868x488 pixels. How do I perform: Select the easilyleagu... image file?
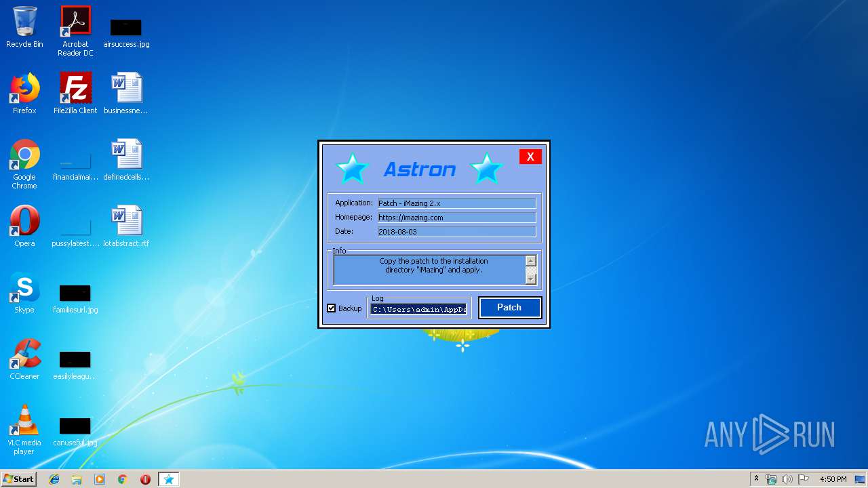pos(75,365)
